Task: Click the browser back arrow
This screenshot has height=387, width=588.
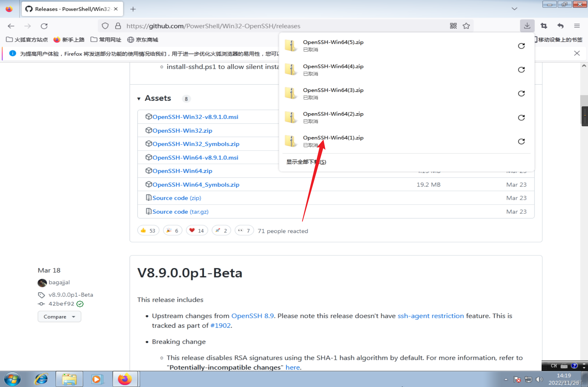Action: [11, 26]
